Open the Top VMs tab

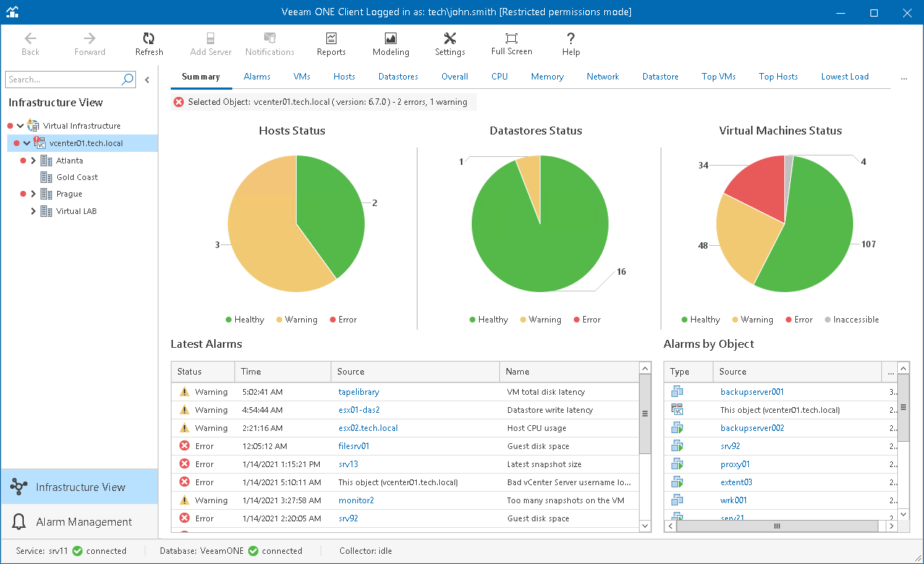click(x=719, y=77)
